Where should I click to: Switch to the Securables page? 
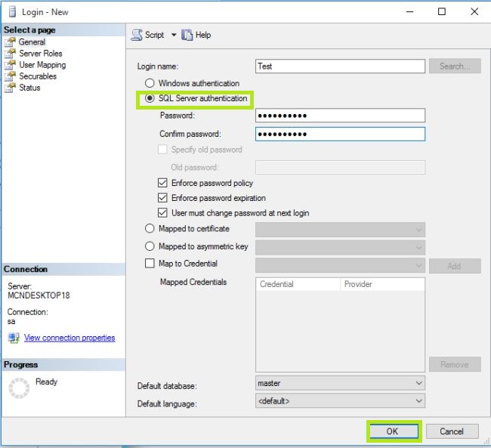pos(38,76)
